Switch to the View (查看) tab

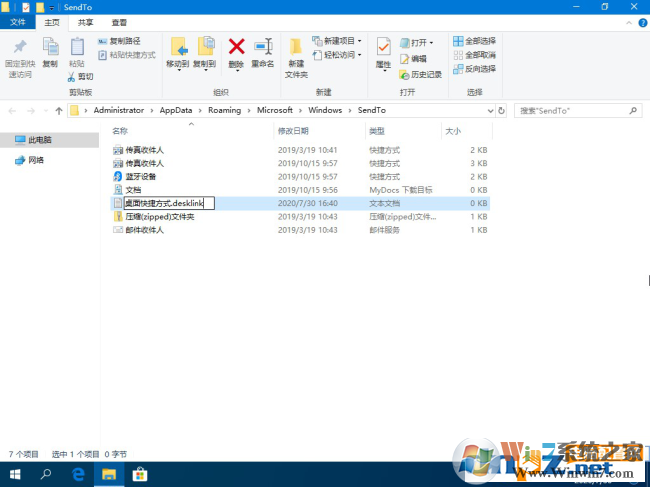pyautogui.click(x=119, y=22)
